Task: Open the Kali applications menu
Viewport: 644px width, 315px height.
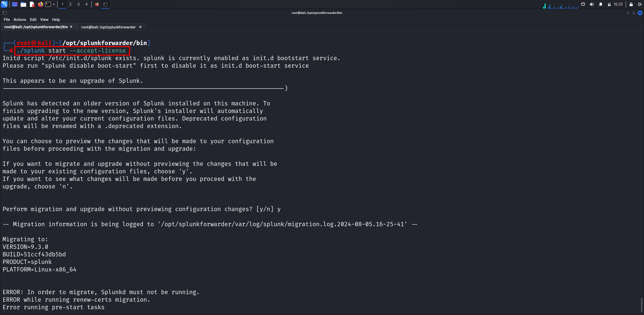Action: click(x=4, y=4)
